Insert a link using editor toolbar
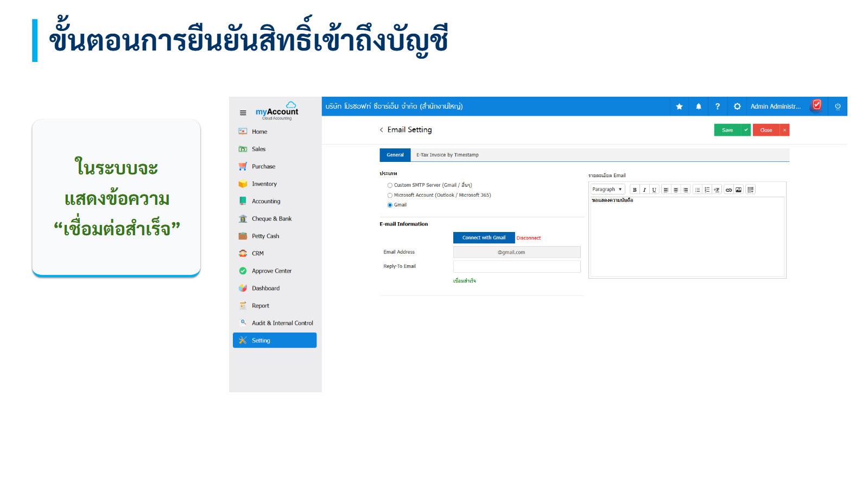This screenshot has height=489, width=868. click(728, 190)
